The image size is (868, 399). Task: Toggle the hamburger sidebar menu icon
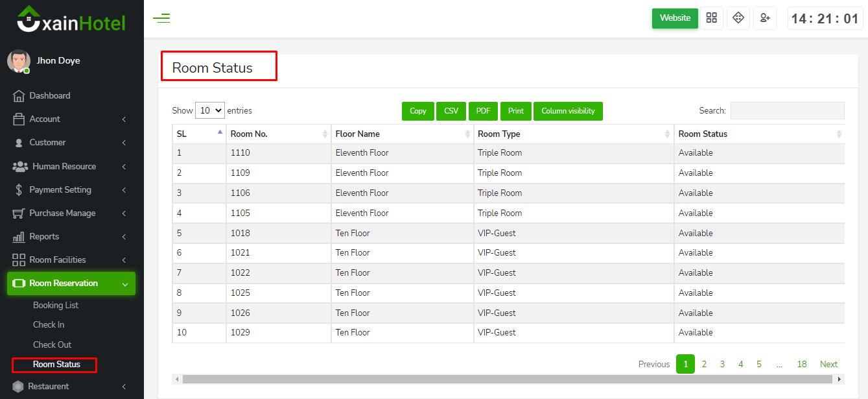(161, 18)
